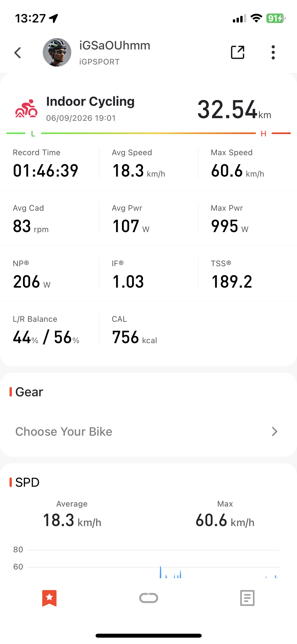Switch to the lap loop tab icon
The width and height of the screenshot is (297, 644).
click(x=149, y=598)
